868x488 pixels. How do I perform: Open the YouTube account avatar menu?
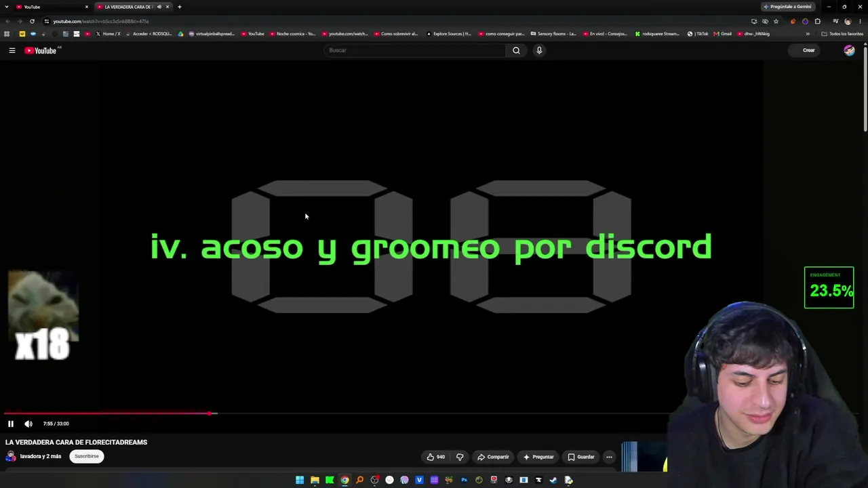[x=849, y=50]
